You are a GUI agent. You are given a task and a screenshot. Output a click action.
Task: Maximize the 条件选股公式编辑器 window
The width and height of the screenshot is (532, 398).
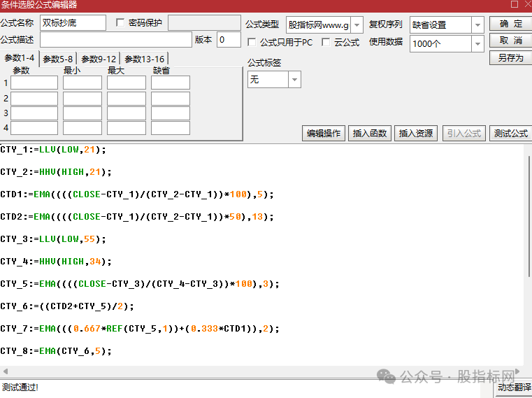click(515, 4)
